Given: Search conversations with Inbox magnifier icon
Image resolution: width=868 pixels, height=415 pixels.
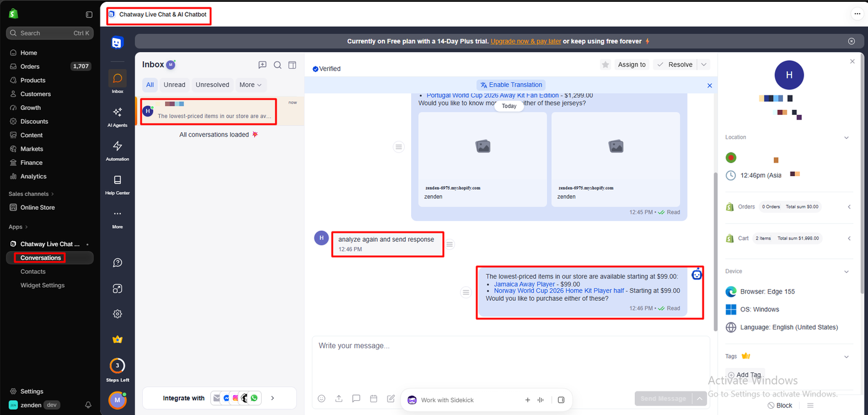Looking at the screenshot, I should pyautogui.click(x=278, y=65).
